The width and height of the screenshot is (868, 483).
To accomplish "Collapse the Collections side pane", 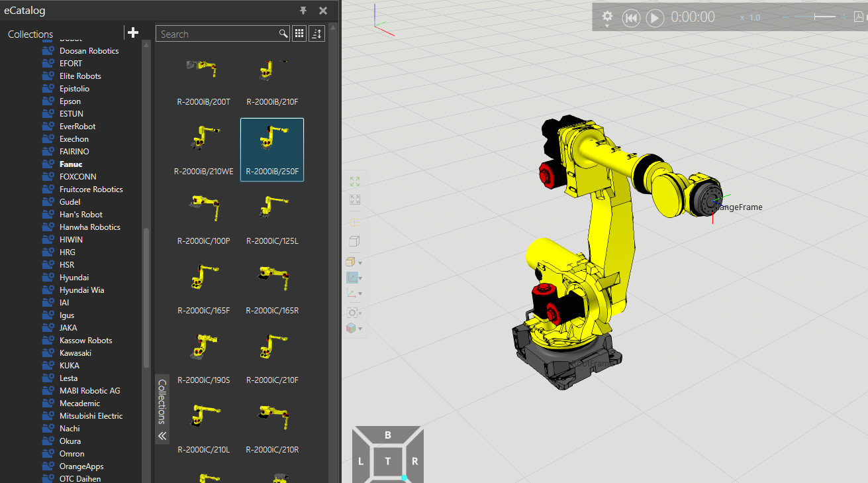I will tap(162, 436).
